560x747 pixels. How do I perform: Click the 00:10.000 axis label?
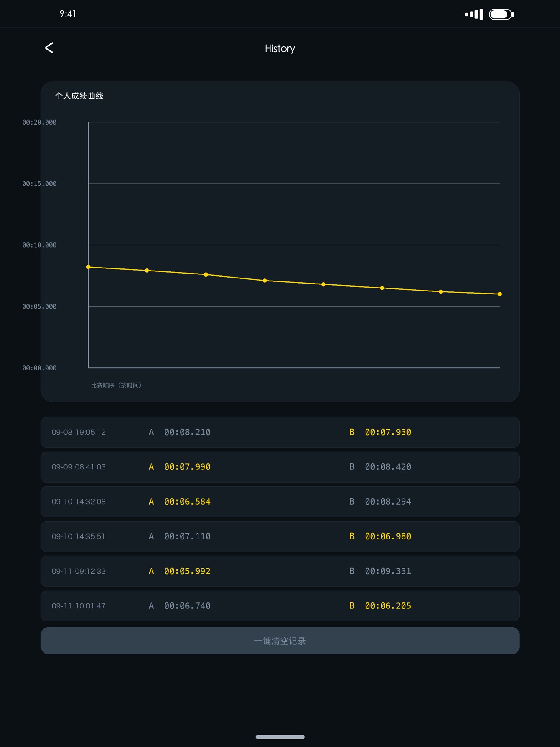click(40, 245)
